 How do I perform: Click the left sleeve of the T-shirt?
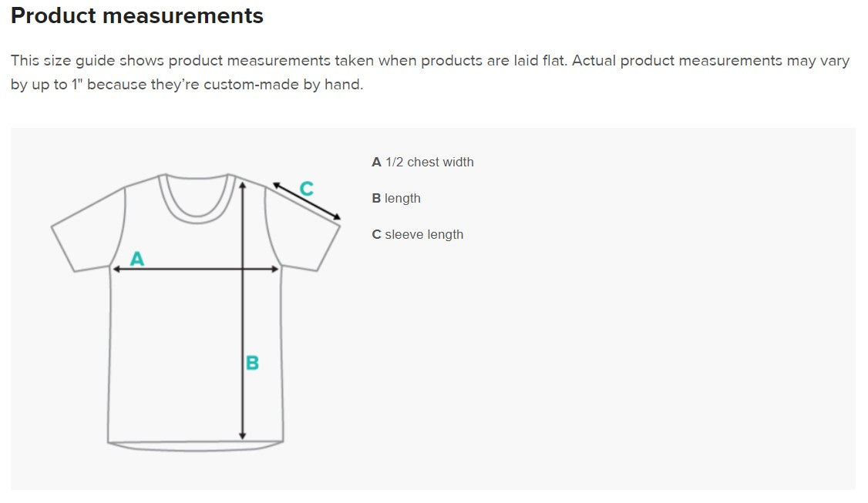(x=86, y=231)
